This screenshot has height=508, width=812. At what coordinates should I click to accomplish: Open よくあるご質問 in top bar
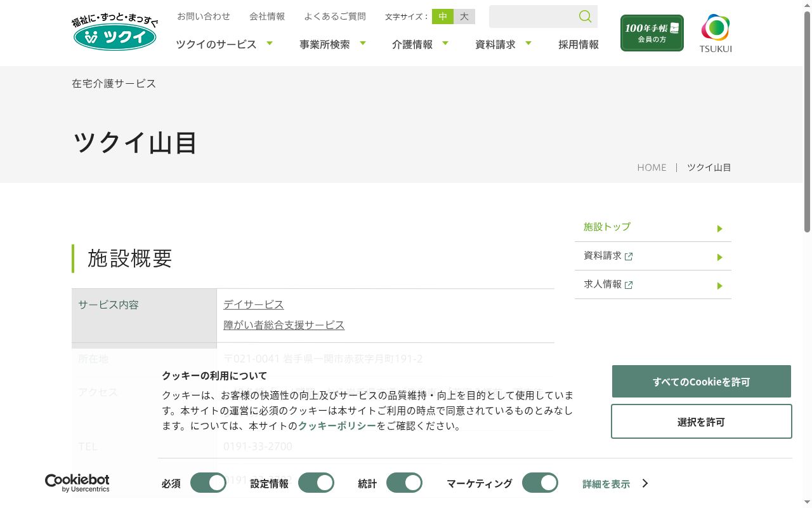[335, 17]
